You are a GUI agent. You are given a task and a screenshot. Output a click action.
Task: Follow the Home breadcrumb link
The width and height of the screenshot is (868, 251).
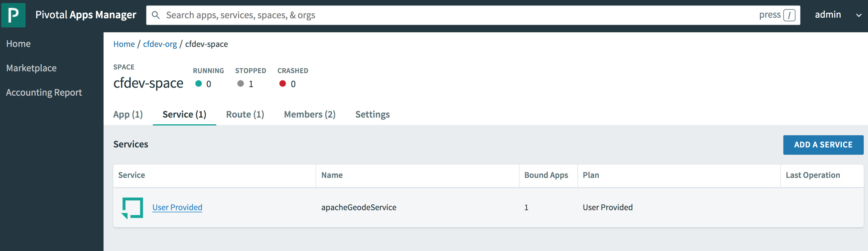[124, 44]
